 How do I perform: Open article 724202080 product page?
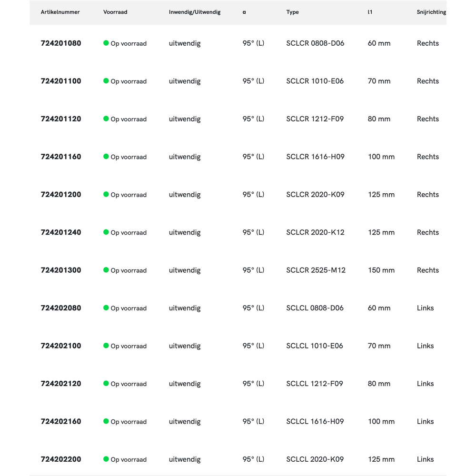[61, 308]
